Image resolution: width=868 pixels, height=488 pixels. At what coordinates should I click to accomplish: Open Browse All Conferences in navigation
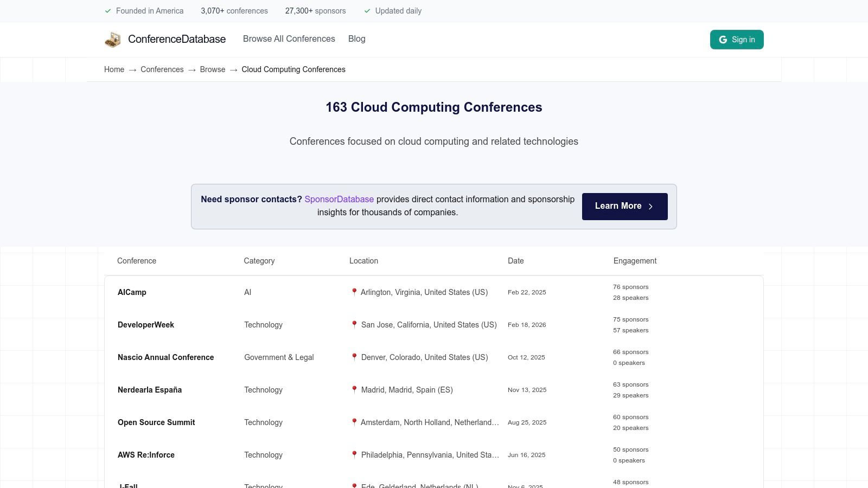point(289,39)
